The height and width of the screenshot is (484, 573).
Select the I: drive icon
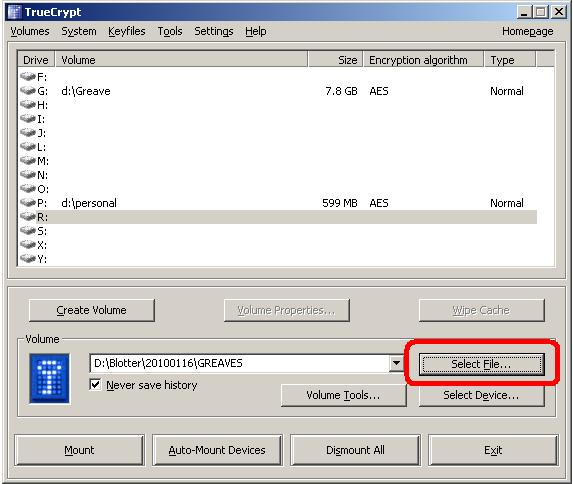(x=28, y=118)
